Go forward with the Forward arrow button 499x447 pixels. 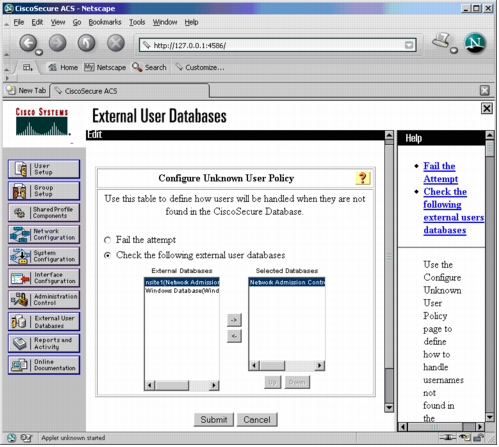(x=58, y=43)
